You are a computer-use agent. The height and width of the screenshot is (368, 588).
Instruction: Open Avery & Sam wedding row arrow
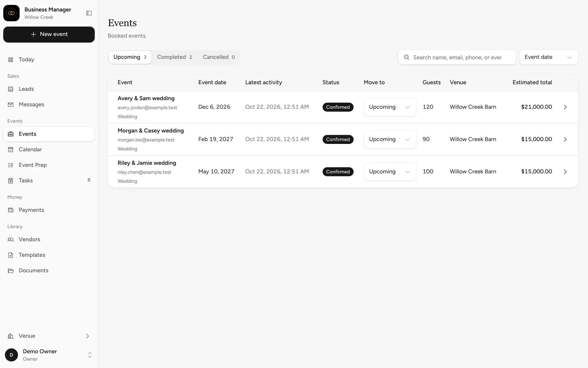pos(565,107)
